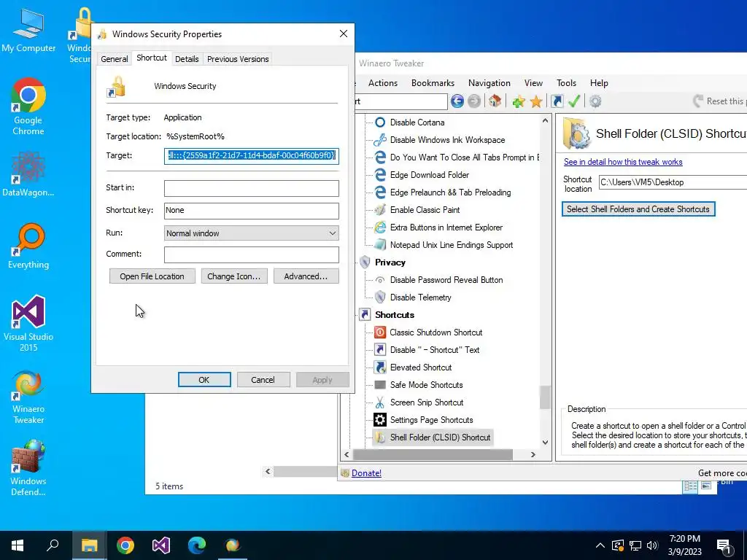Image resolution: width=747 pixels, height=560 pixels.
Task: Click the Start in input field
Action: click(251, 188)
